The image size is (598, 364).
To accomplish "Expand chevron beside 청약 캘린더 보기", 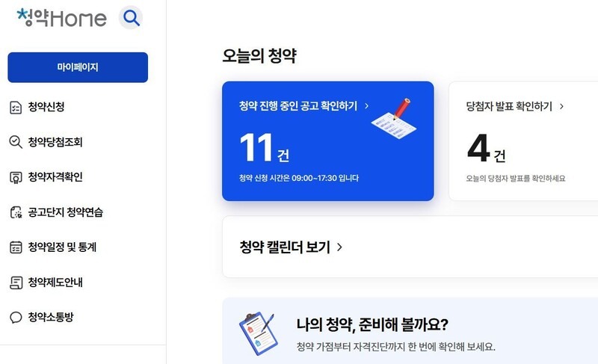I will [x=339, y=247].
